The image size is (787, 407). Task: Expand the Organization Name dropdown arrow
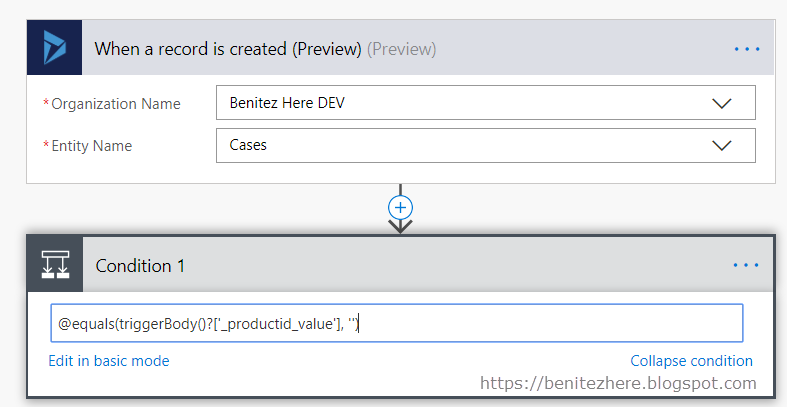(x=721, y=103)
